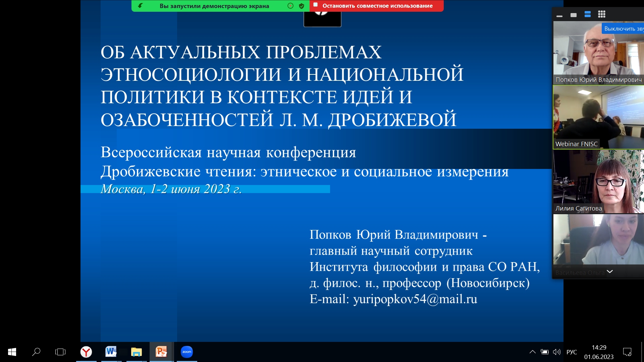Screen dimensions: 644x362
Task: Open PowerPoint from the taskbar
Action: [x=161, y=352]
